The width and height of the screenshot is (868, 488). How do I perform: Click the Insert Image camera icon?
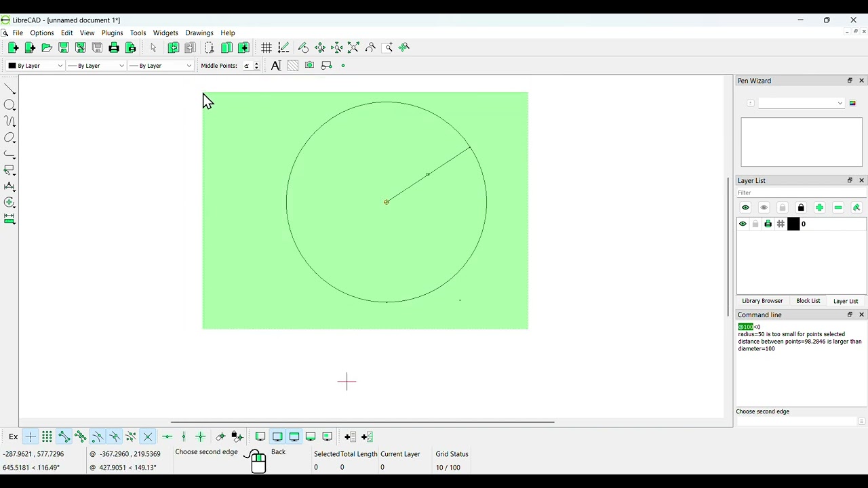[309, 66]
